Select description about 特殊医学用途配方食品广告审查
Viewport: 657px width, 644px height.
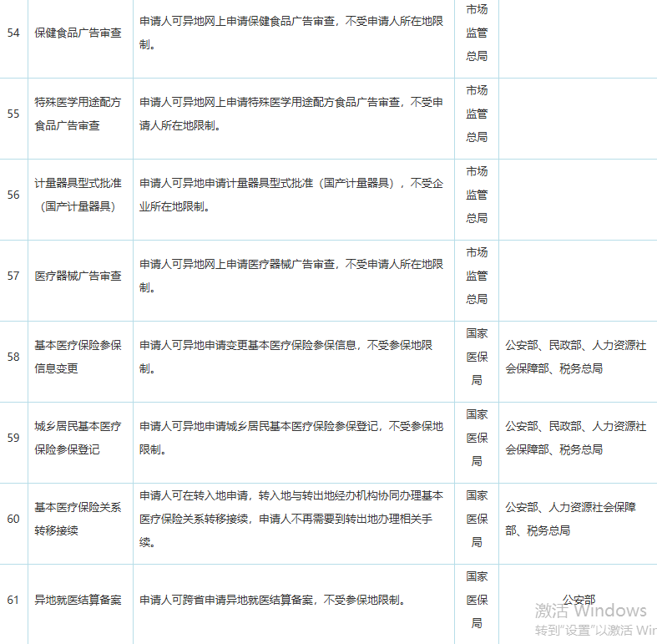pos(291,114)
